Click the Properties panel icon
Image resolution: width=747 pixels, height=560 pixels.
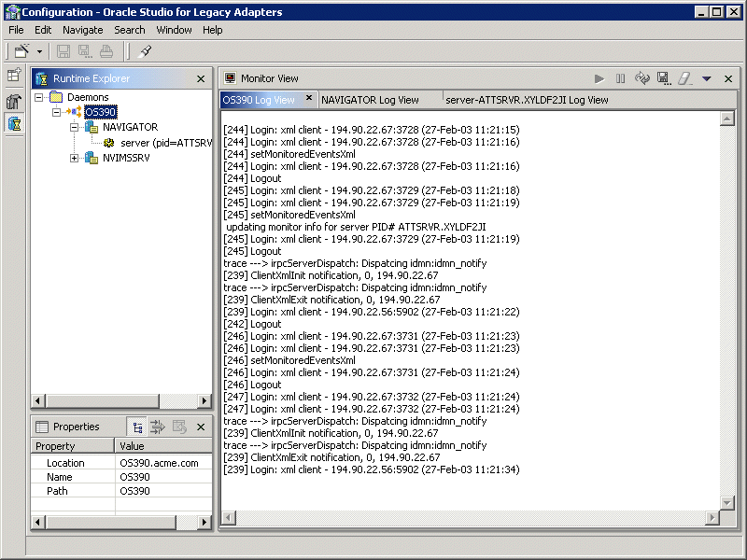click(x=42, y=427)
